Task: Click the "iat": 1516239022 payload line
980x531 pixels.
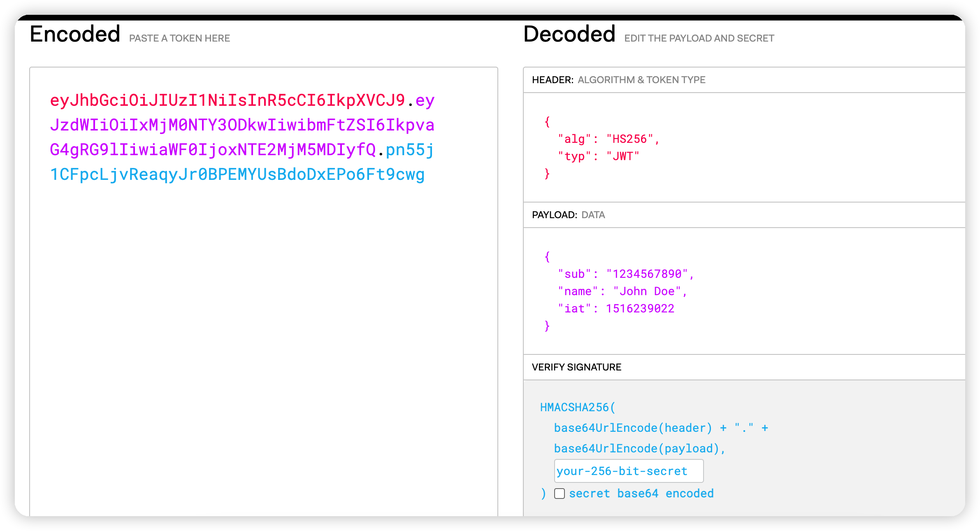Action: [x=616, y=309]
